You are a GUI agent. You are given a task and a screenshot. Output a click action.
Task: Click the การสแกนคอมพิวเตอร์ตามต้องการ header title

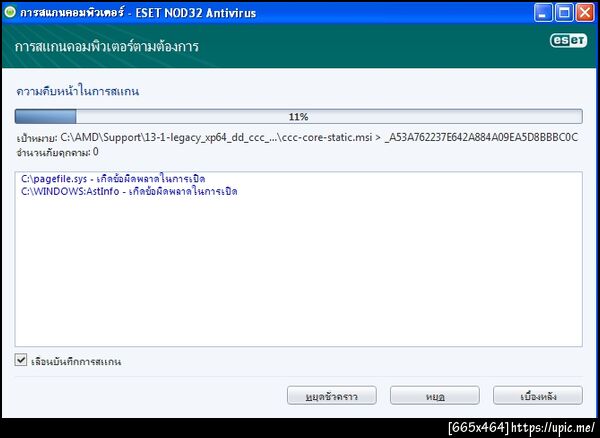[106, 46]
